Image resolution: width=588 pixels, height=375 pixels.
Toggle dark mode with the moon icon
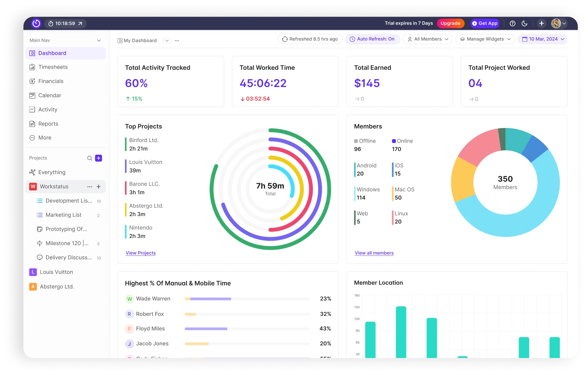tap(525, 24)
